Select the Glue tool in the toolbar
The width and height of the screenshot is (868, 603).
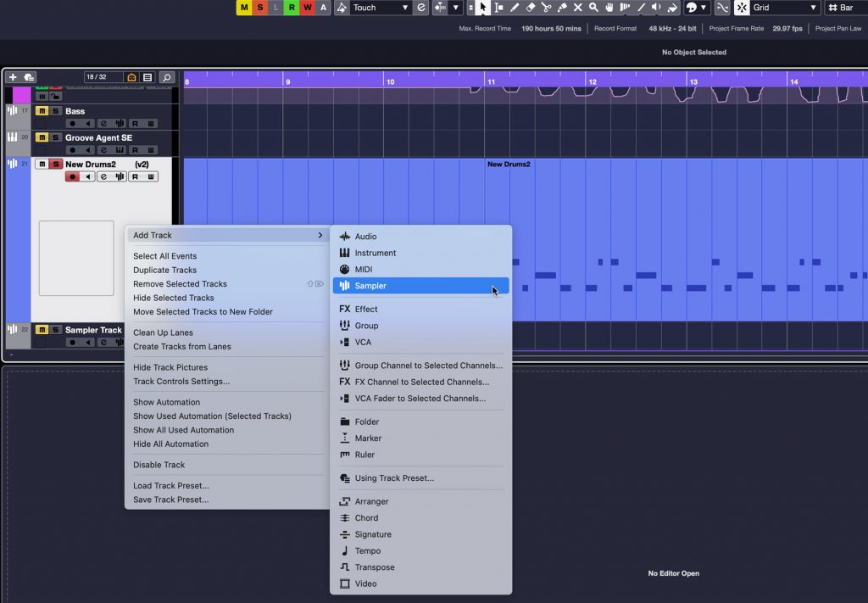[562, 8]
